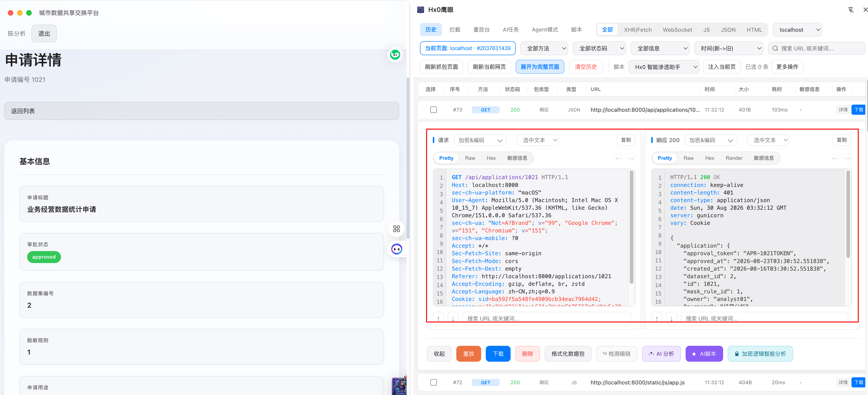Viewport: 868px width, 395px height.
Task: Click down arrow beside request search box
Action: tap(453, 319)
